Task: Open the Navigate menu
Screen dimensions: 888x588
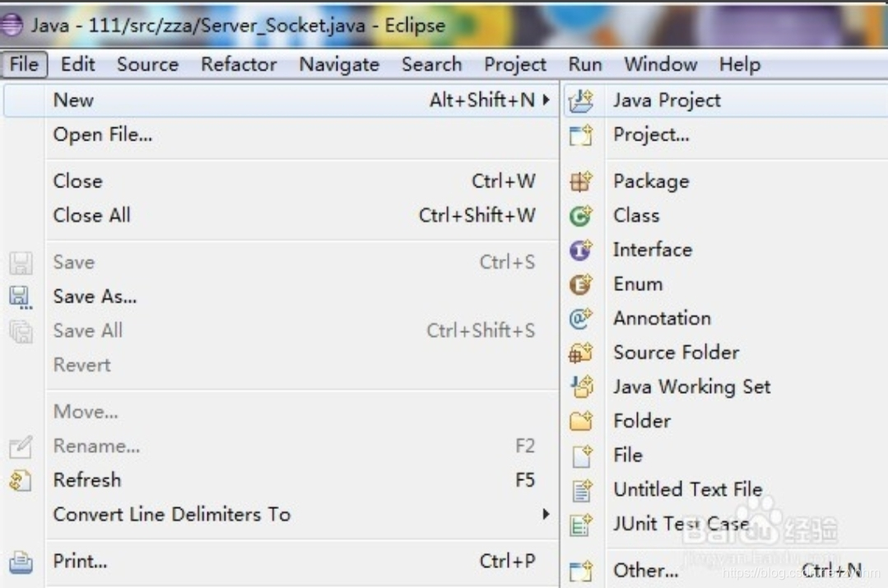Action: coord(339,64)
